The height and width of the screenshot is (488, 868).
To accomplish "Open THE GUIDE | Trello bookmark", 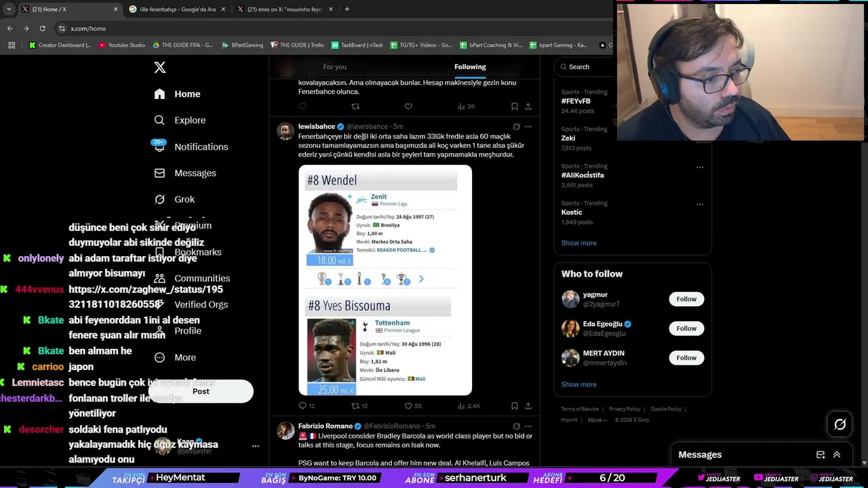I will [297, 45].
